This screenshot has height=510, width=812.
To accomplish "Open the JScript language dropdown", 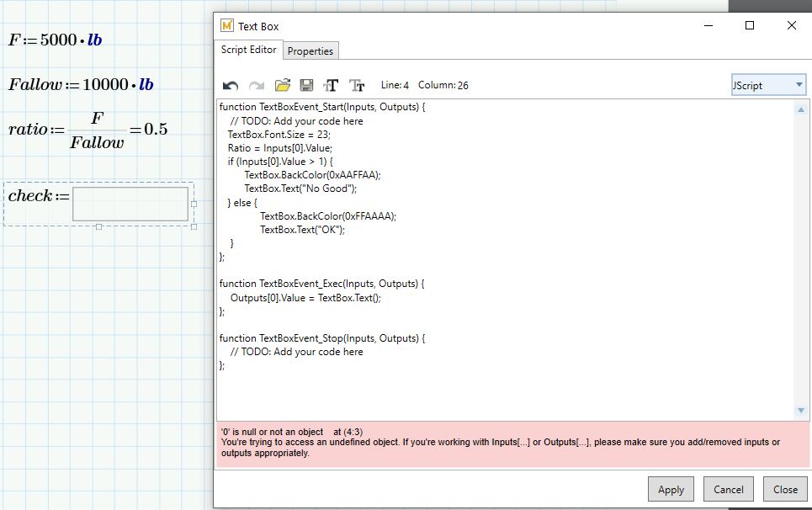I will click(x=799, y=84).
